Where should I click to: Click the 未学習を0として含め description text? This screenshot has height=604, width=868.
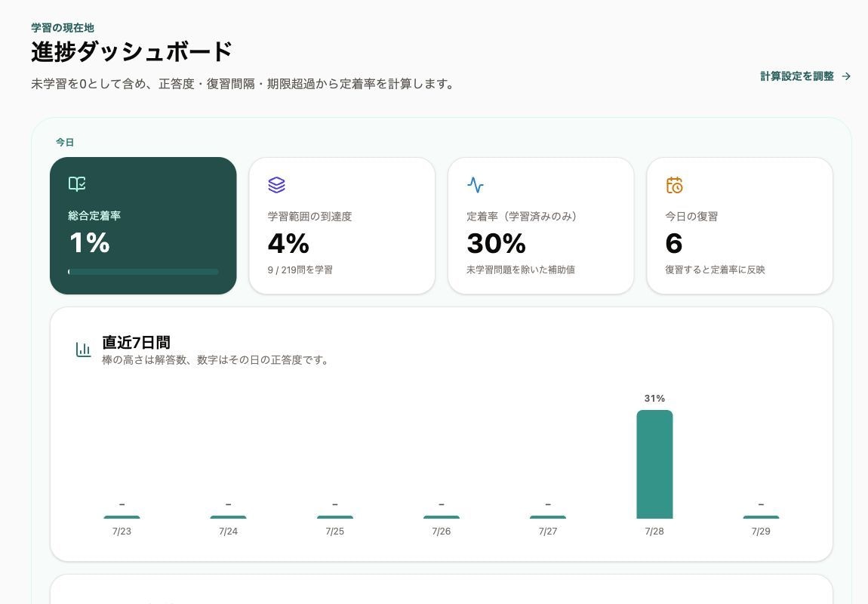point(243,84)
